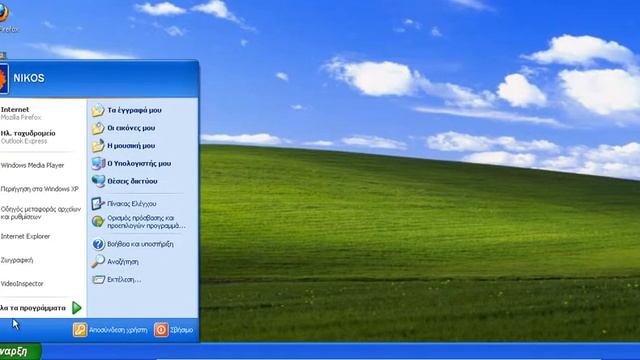This screenshot has height=360, width=640.
Task: Click the green Έναρξη Start button
Action: coord(20,351)
